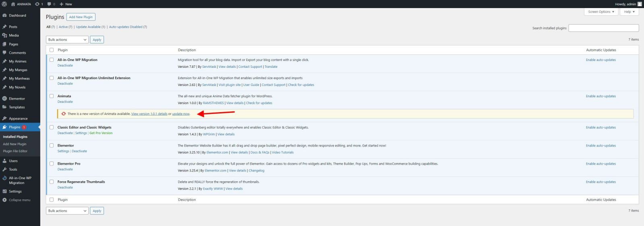Click the updates icon in admin bar
This screenshot has width=644, height=226.
coord(37,4)
